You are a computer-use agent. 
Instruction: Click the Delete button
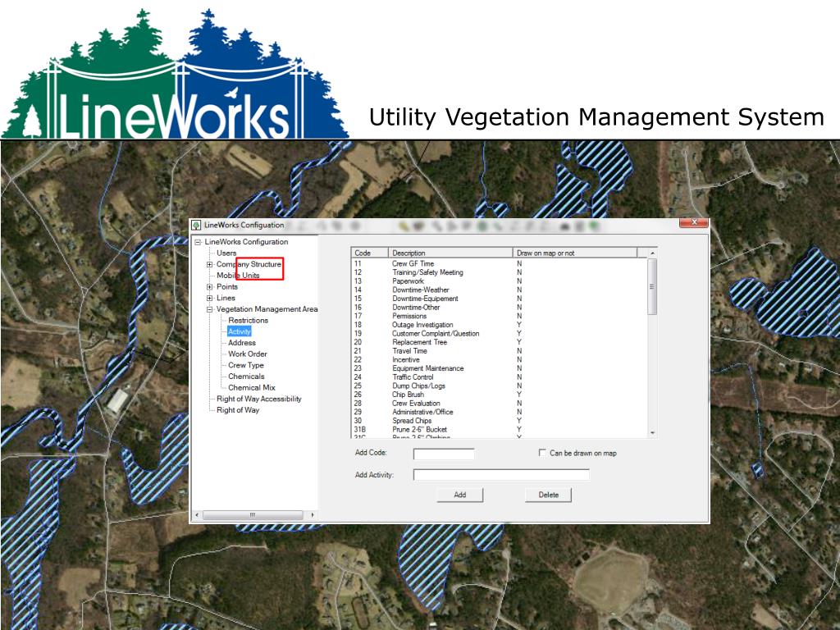(548, 495)
